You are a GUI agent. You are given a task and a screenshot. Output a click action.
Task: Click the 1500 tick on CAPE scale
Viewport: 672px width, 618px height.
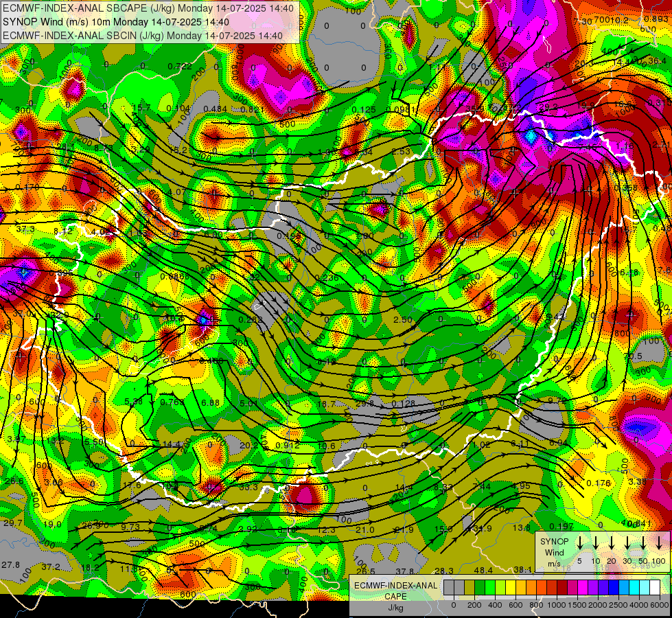tap(577, 605)
